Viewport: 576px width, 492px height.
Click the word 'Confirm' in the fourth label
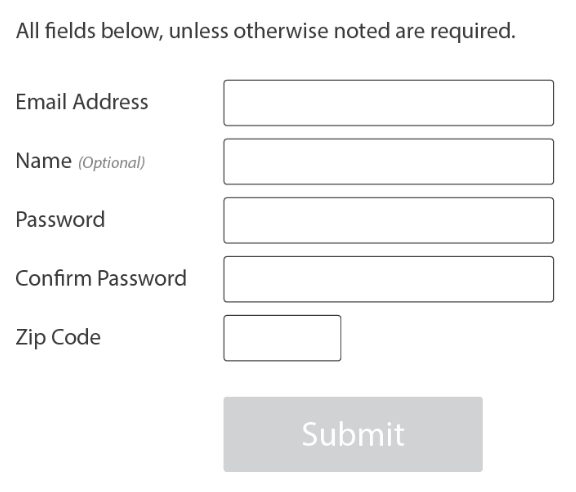tap(53, 278)
